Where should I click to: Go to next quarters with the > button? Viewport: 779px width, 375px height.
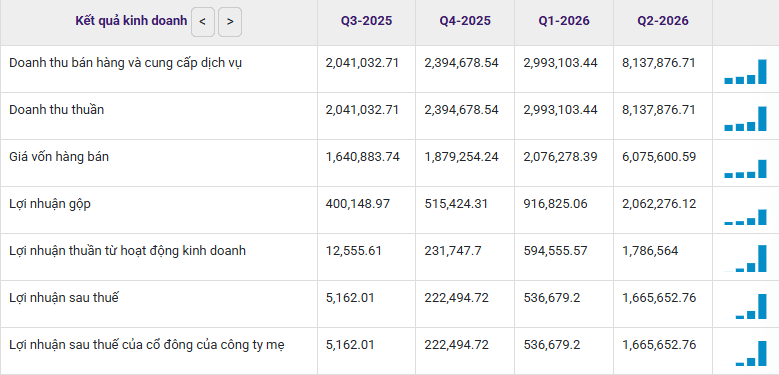coord(230,22)
